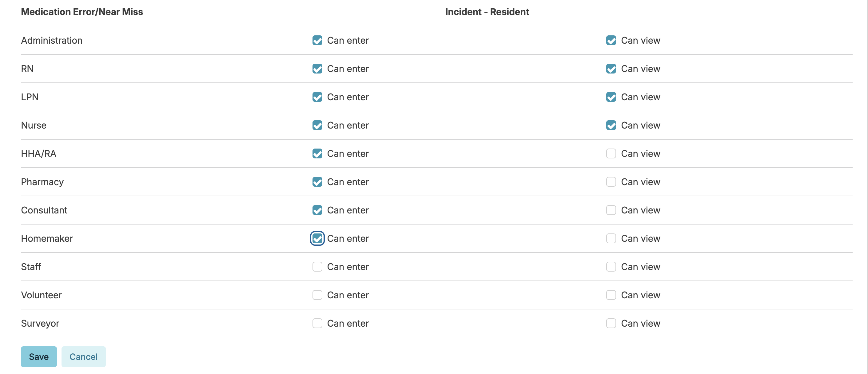The image size is (868, 374).
Task: Save the permission settings
Action: pos(39,357)
